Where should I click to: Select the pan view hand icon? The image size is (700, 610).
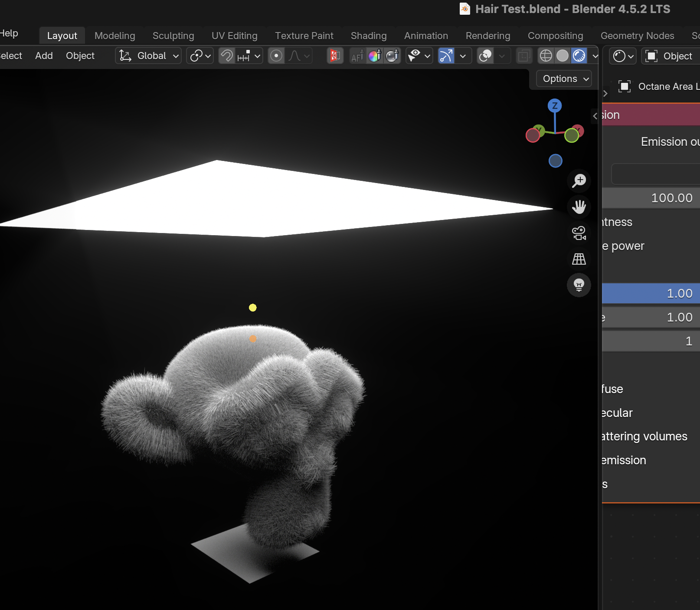tap(579, 207)
